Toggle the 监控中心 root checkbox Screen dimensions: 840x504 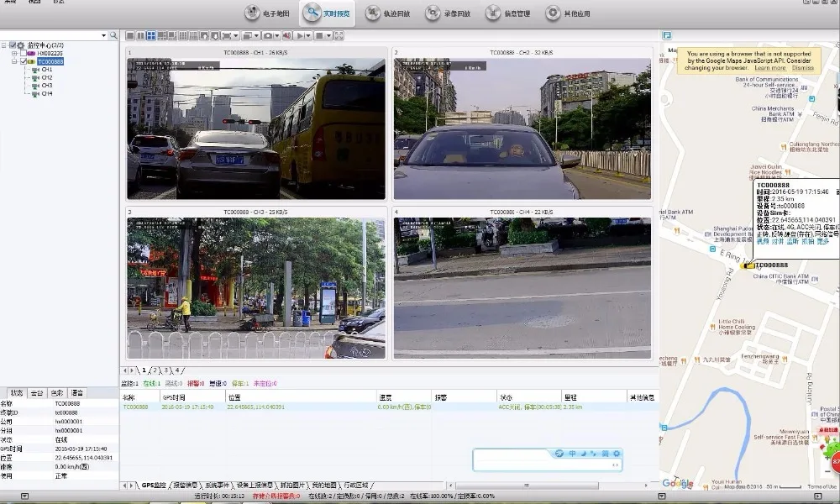point(13,45)
